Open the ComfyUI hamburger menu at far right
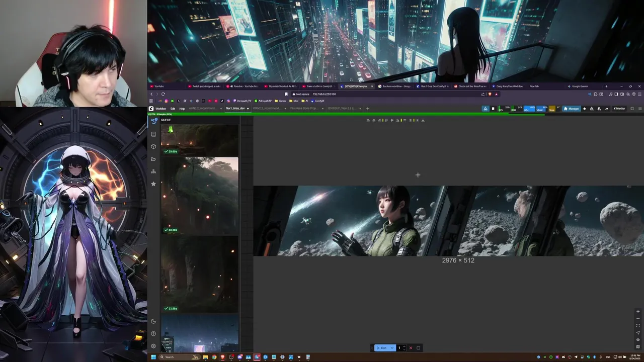The width and height of the screenshot is (644, 362). pos(640,109)
